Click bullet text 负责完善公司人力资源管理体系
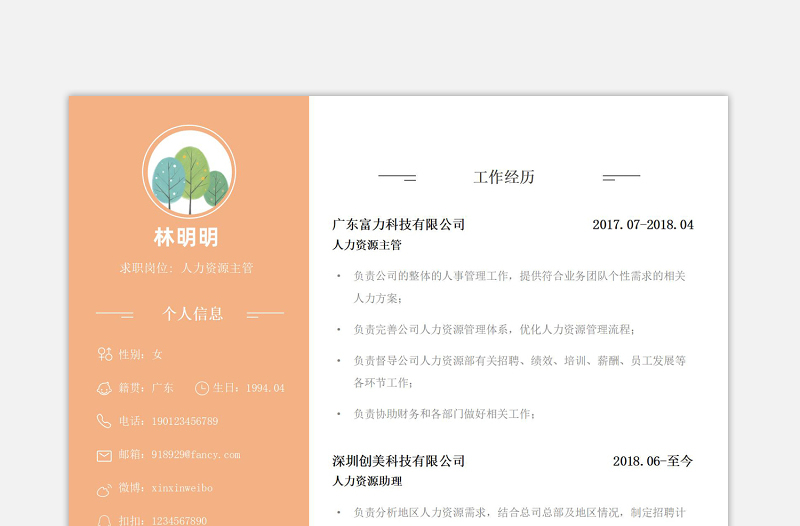This screenshot has height=526, width=800. click(x=494, y=330)
